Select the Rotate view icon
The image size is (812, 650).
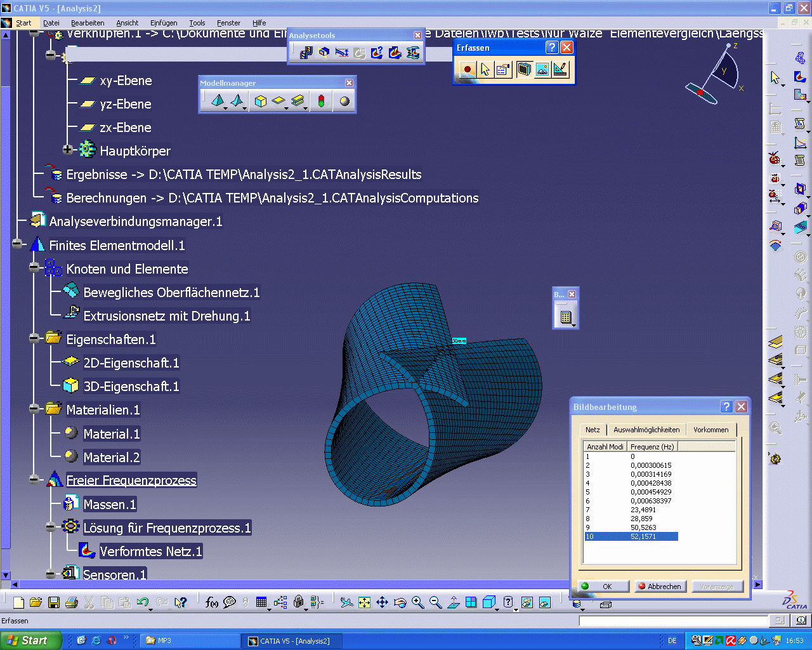click(400, 602)
